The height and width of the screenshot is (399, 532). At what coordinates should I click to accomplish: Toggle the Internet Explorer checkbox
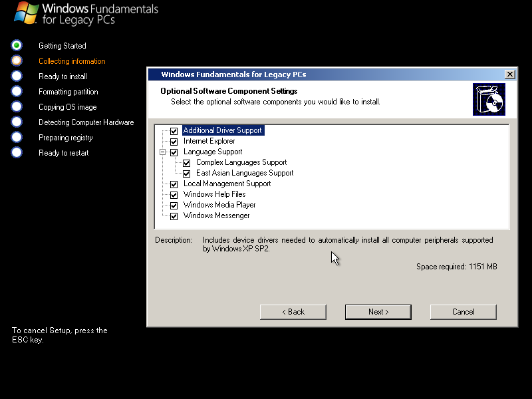[174, 142]
